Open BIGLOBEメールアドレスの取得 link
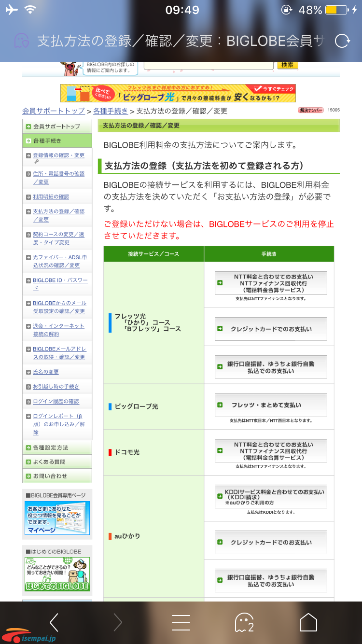Viewport: 362px width, 644px height. pyautogui.click(x=59, y=353)
